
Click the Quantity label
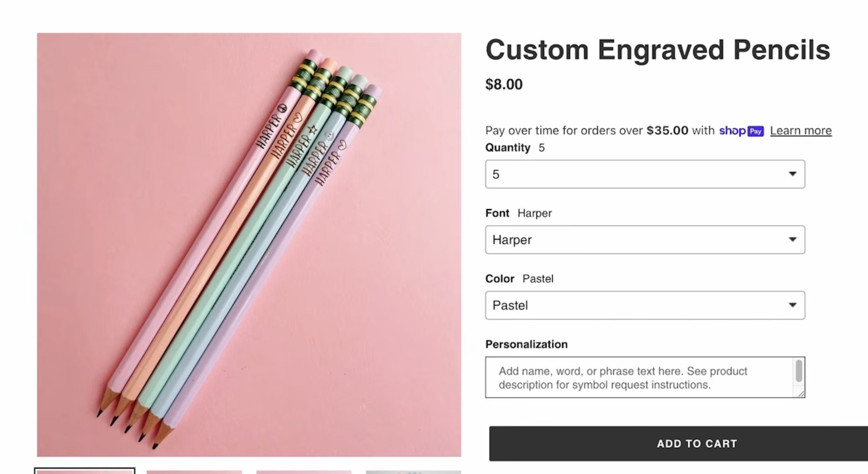click(509, 148)
